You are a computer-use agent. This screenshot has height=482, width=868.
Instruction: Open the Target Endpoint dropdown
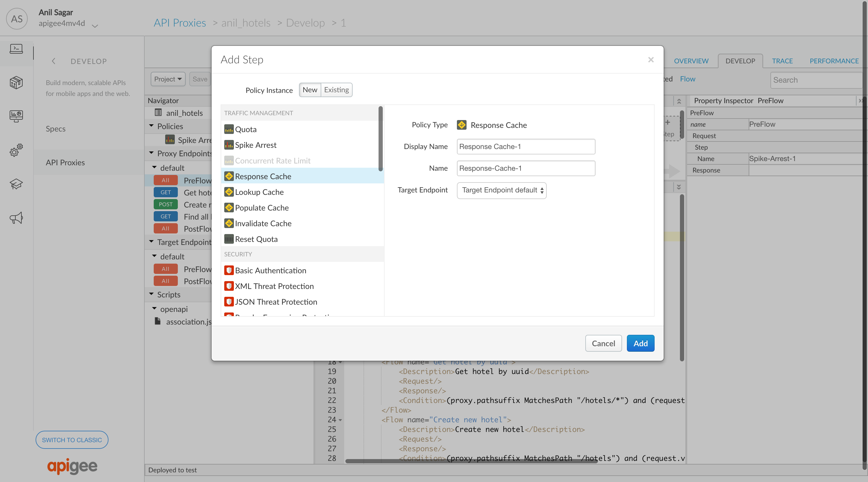click(x=502, y=191)
